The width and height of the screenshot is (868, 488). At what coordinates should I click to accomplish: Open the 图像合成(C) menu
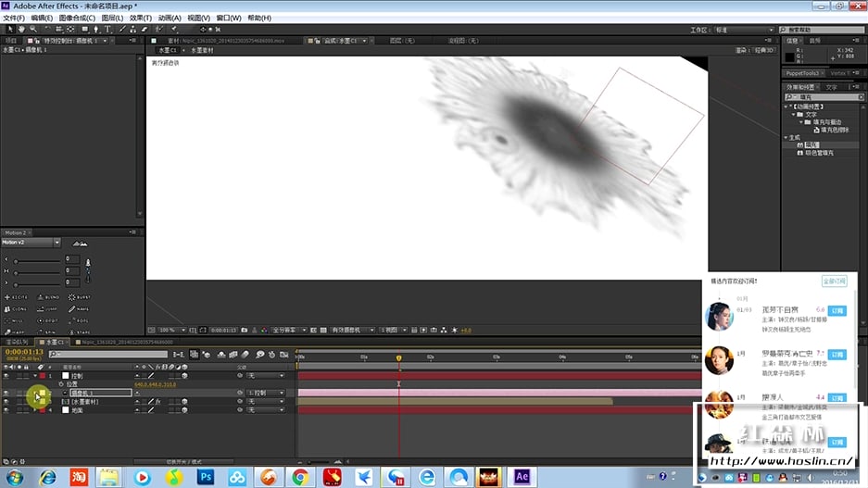[77, 18]
